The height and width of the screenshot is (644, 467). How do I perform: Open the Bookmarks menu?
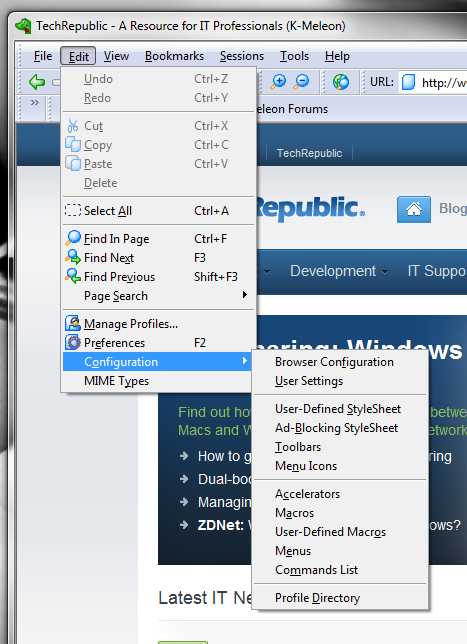tap(174, 56)
